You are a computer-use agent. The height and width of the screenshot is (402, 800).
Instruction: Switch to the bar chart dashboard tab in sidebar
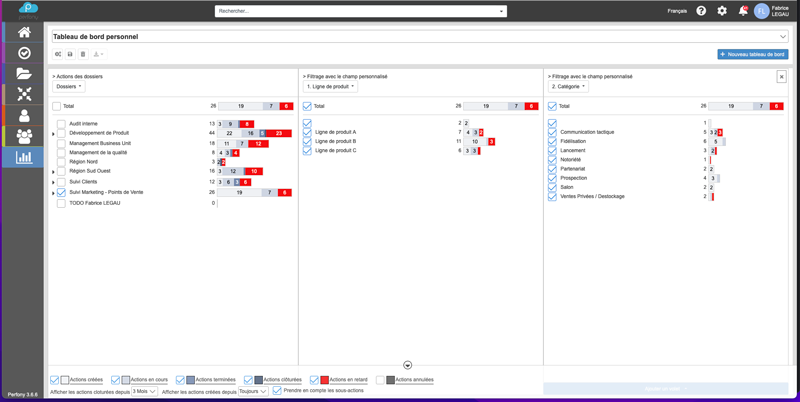[24, 157]
